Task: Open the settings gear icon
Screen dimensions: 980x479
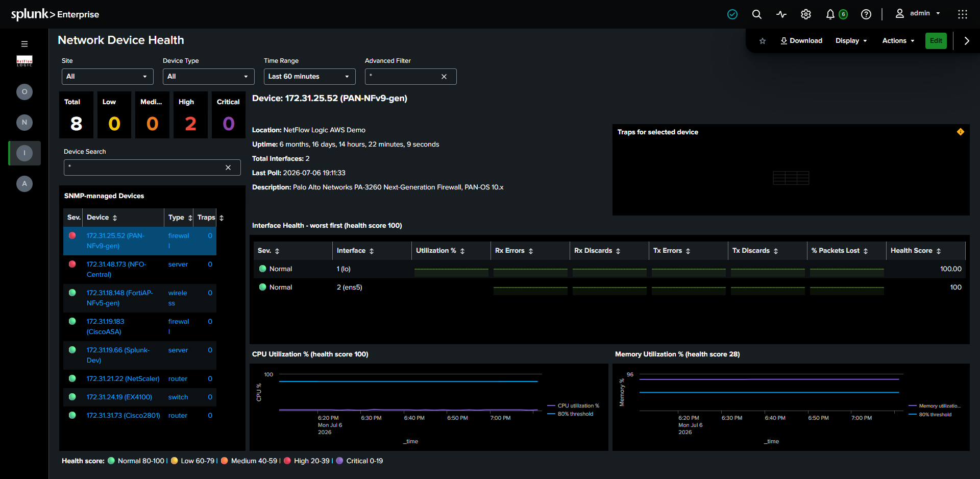Action: point(806,14)
